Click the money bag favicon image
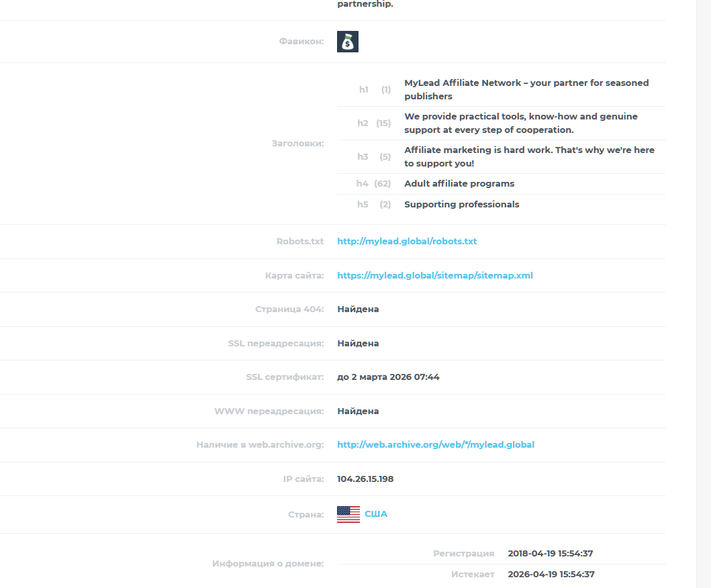The image size is (711, 588). click(348, 42)
